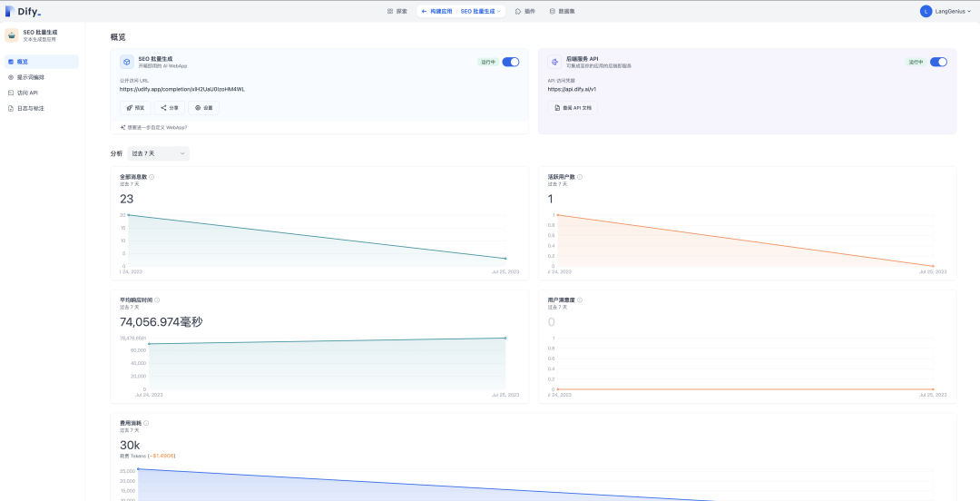Image resolution: width=980 pixels, height=501 pixels.
Task: Click 文本生成型应用 subtitle in sidebar
Action: pyautogui.click(x=39, y=39)
